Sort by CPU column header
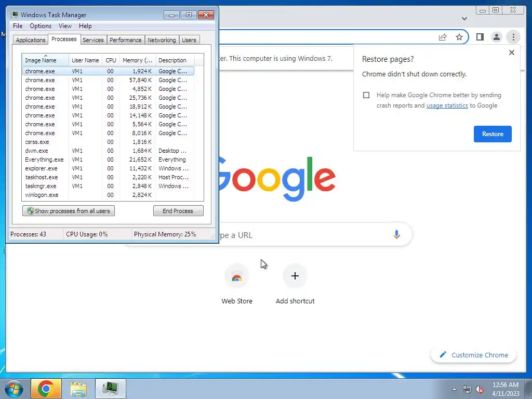Screen dimensions: 532x399 click(x=111, y=60)
